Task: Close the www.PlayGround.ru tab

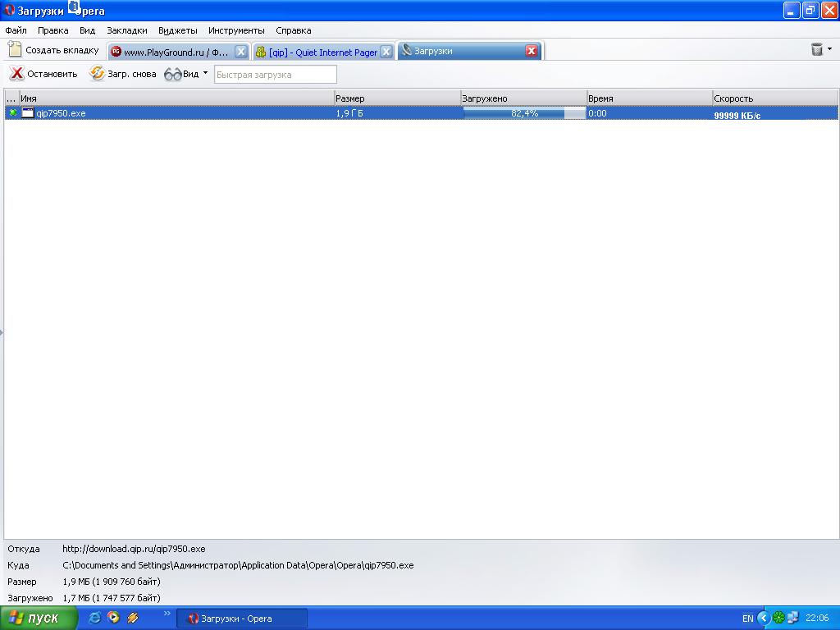Action: coord(241,52)
